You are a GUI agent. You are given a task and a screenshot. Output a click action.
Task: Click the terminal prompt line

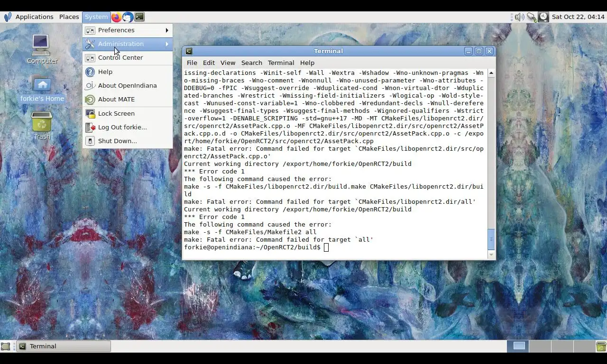[x=256, y=247]
